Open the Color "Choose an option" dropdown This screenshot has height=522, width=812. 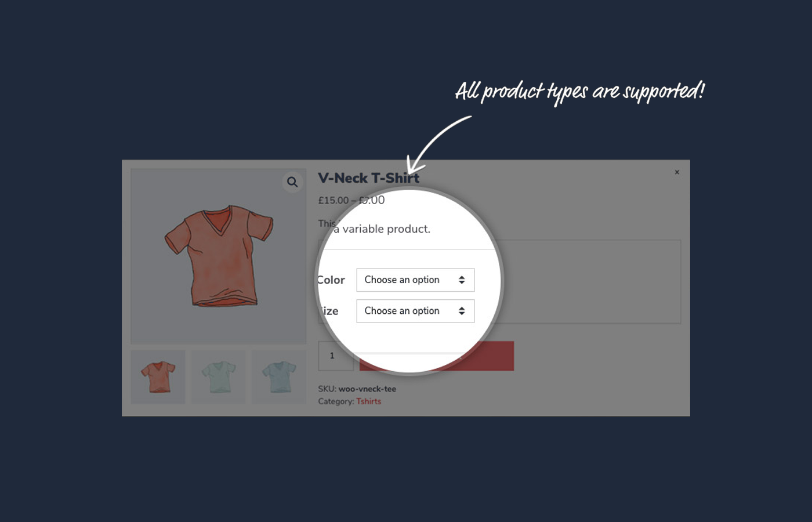[x=415, y=280]
